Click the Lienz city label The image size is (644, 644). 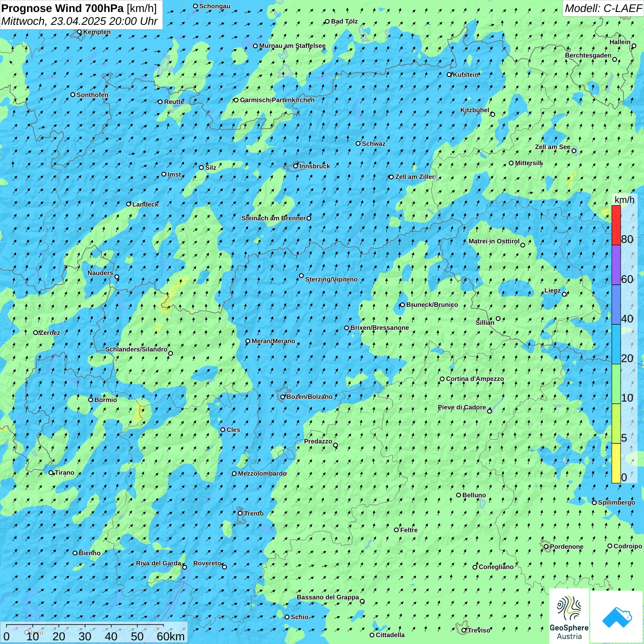pyautogui.click(x=552, y=291)
